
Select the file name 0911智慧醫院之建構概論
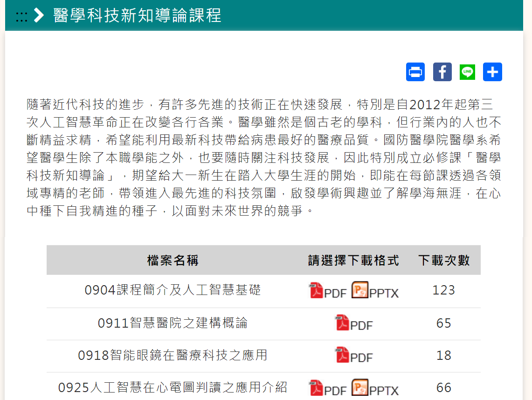click(173, 323)
